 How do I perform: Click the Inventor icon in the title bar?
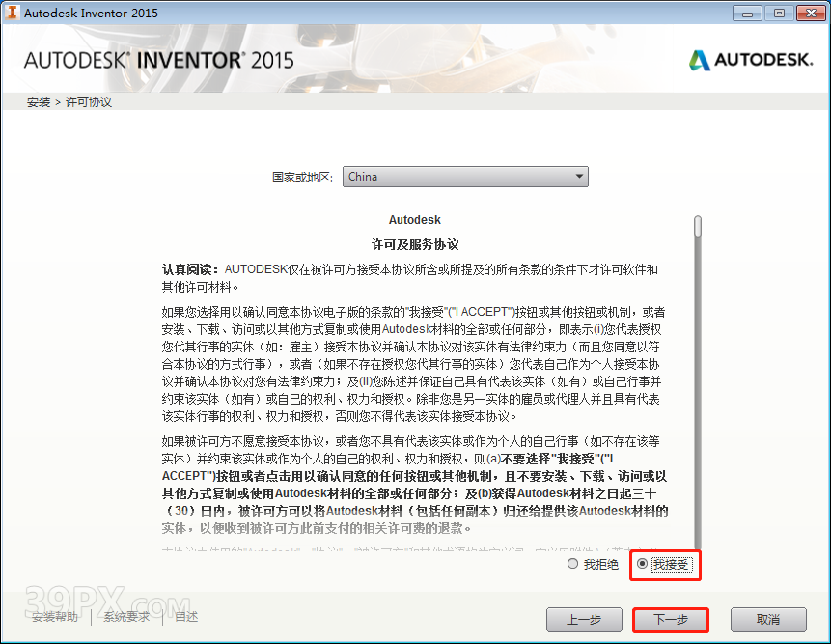point(13,13)
